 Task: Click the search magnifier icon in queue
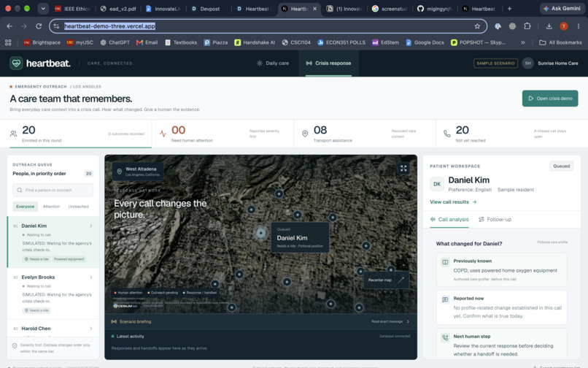coord(20,190)
